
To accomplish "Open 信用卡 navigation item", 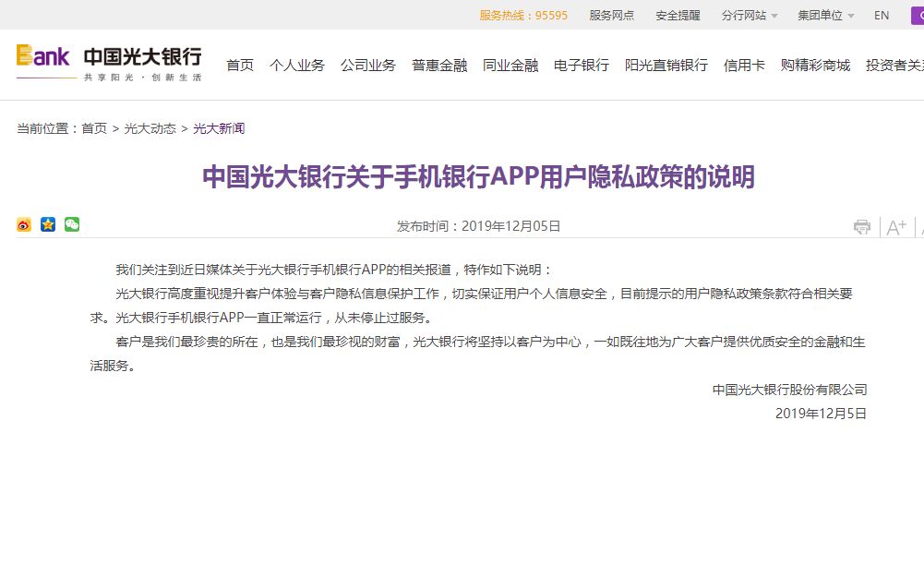I will (744, 66).
